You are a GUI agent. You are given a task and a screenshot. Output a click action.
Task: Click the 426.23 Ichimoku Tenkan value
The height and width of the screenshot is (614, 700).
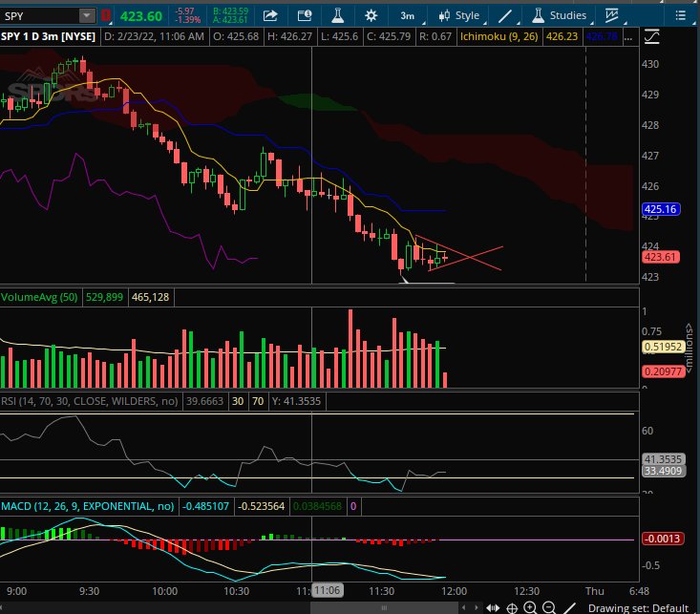[562, 36]
